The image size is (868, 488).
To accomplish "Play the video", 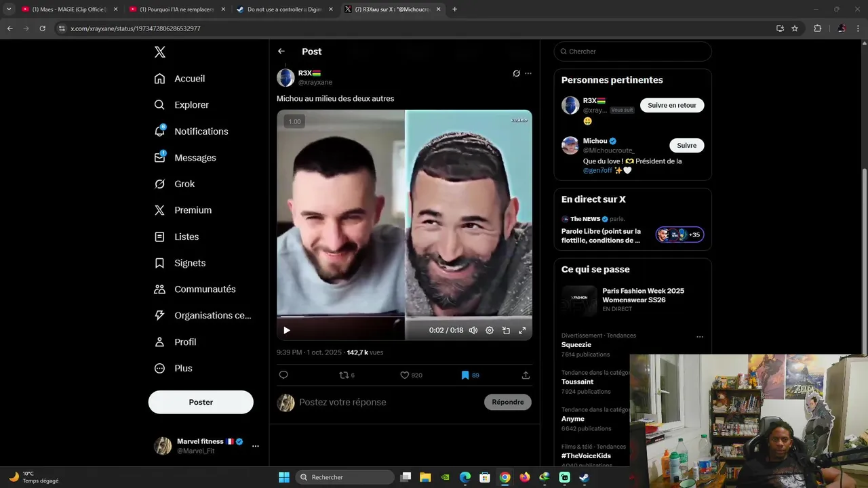I will [x=287, y=330].
